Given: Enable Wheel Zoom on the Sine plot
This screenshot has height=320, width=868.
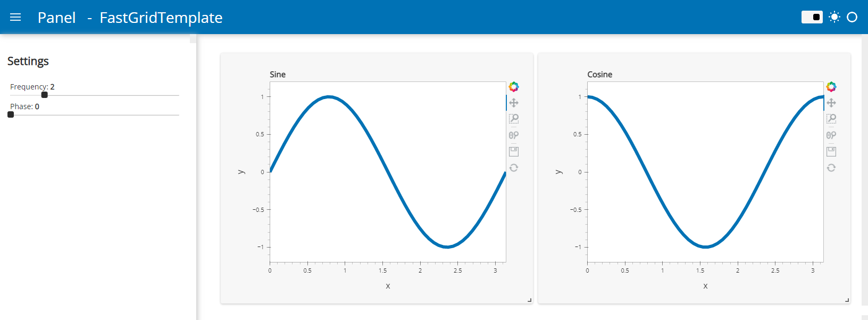Looking at the screenshot, I should point(514,135).
